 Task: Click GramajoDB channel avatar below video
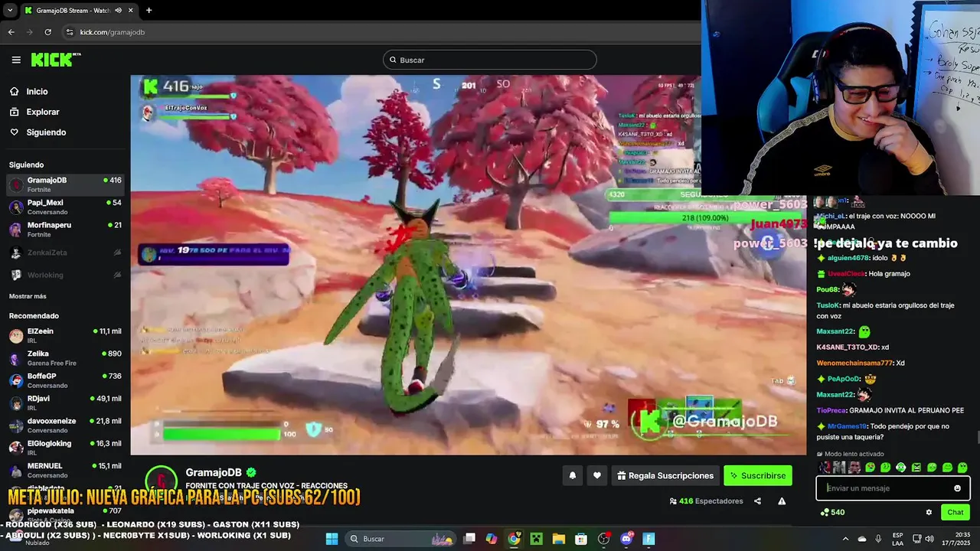pos(162,481)
